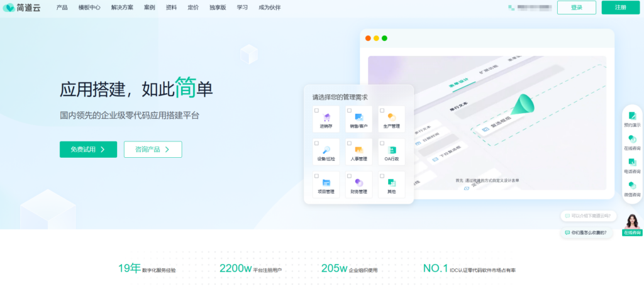Enable the OA行政 checkbox
644x303 pixels.
382,143
